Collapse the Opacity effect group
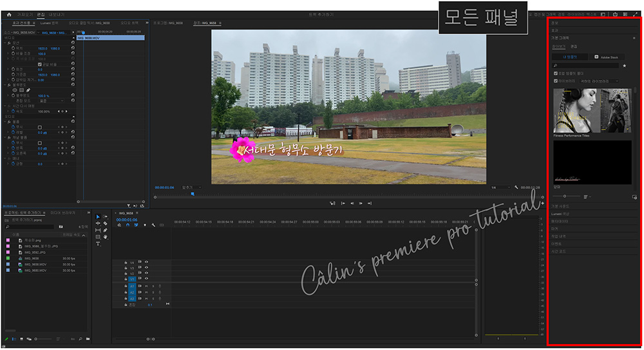The image size is (644, 350). click(5, 84)
